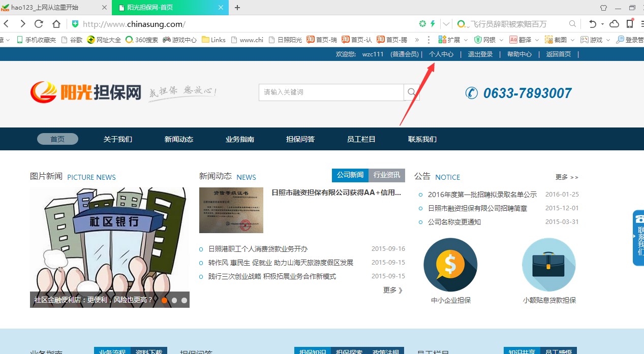This screenshot has width=644, height=354.
Task: Open the 个人中心 link
Action: (441, 54)
